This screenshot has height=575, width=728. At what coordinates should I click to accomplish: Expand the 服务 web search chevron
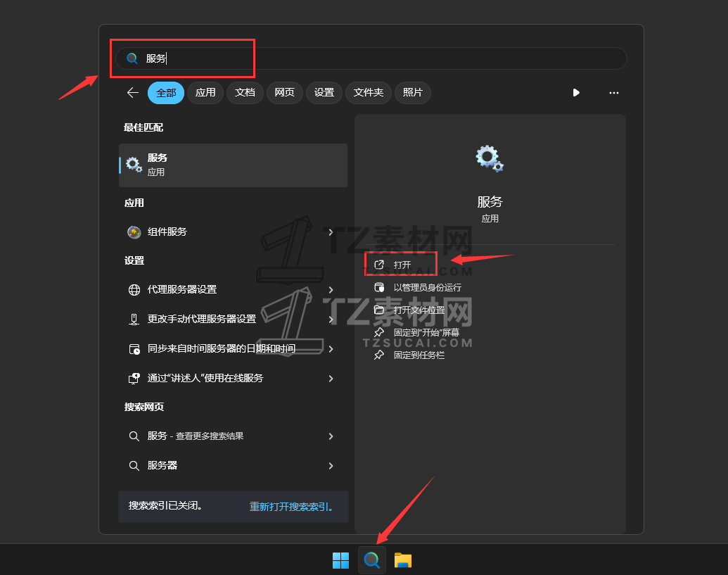(331, 436)
